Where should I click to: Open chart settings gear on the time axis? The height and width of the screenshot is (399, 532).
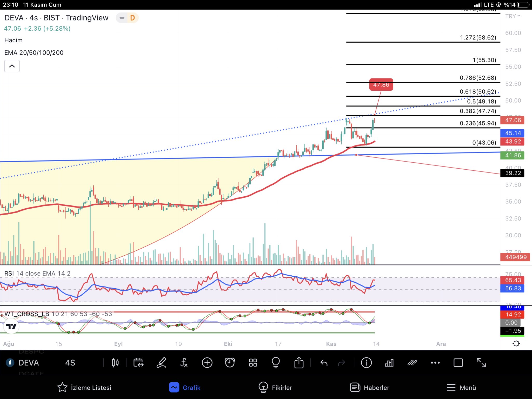point(516,344)
